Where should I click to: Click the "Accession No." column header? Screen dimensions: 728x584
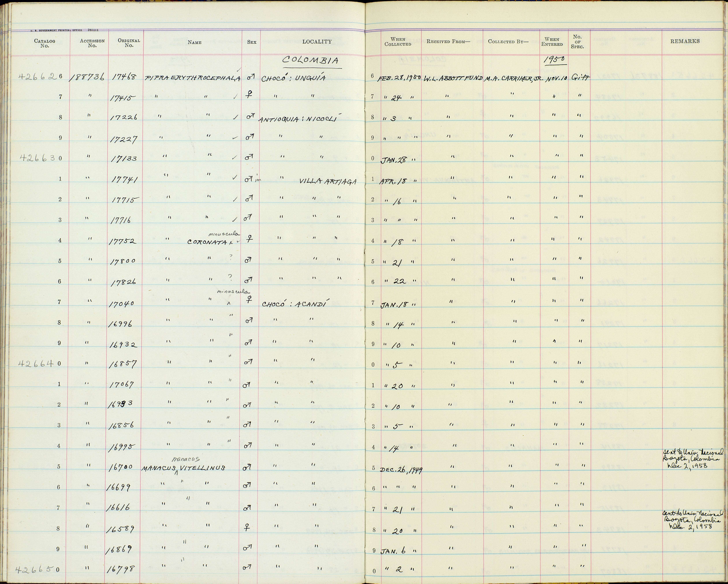click(x=92, y=43)
